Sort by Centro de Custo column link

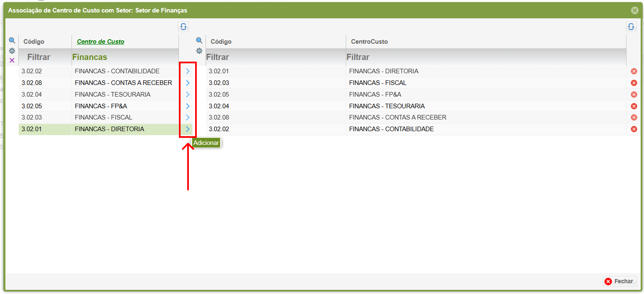coord(101,42)
